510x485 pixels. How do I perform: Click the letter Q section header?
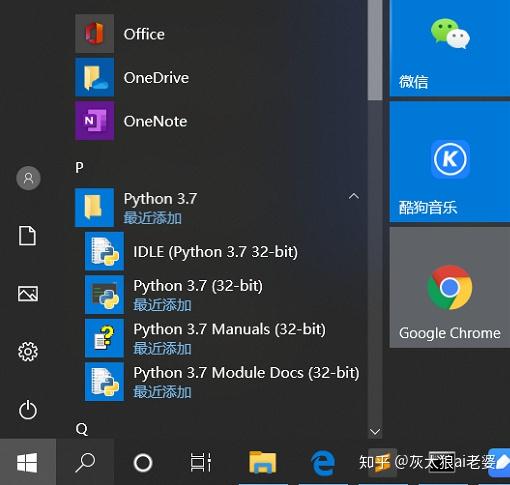tap(82, 429)
